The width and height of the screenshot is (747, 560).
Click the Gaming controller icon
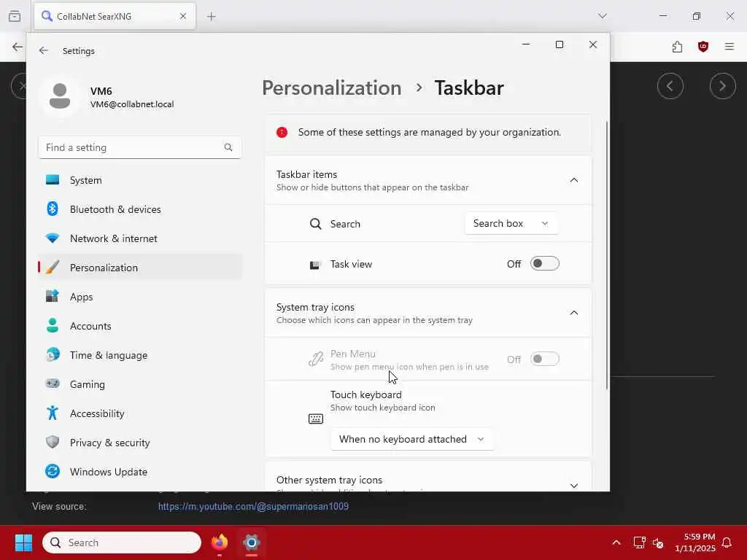click(x=53, y=384)
